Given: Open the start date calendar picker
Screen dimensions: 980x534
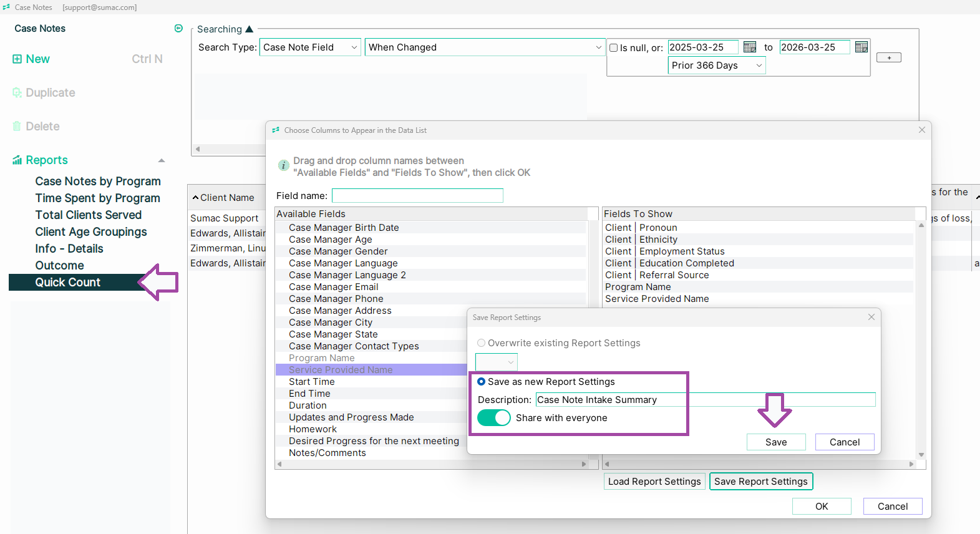Looking at the screenshot, I should pos(750,47).
